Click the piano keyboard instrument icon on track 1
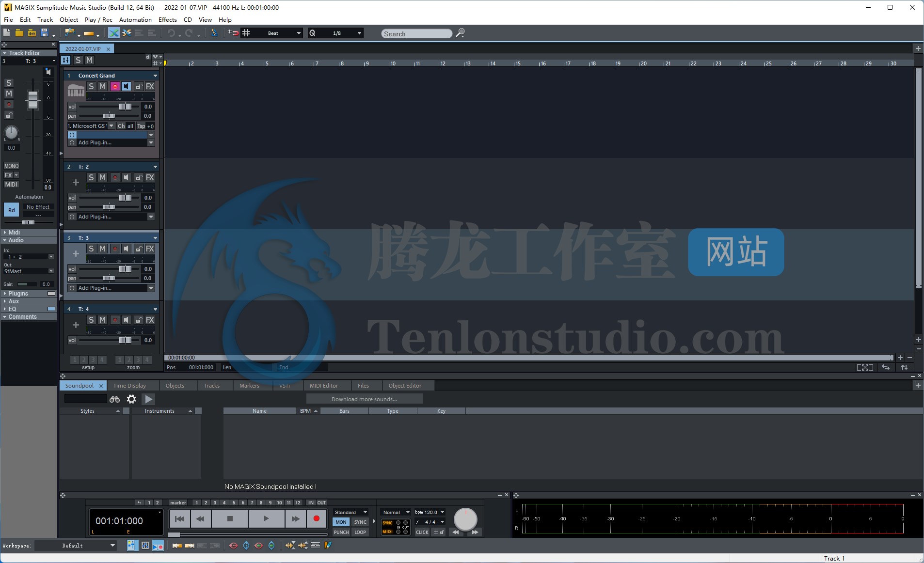The height and width of the screenshot is (563, 924). [76, 90]
